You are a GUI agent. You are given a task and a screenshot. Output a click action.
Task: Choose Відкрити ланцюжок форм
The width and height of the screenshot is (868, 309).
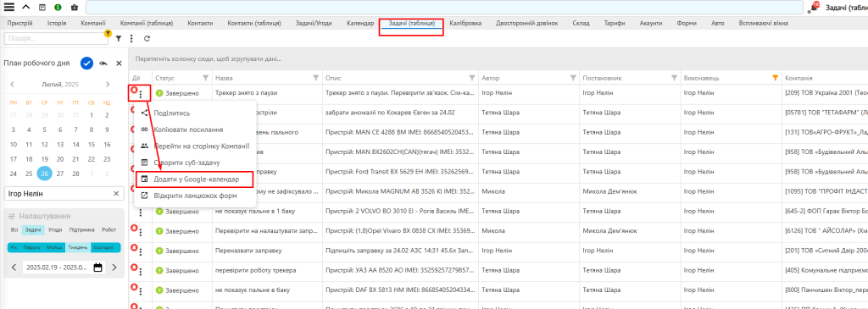pos(196,196)
